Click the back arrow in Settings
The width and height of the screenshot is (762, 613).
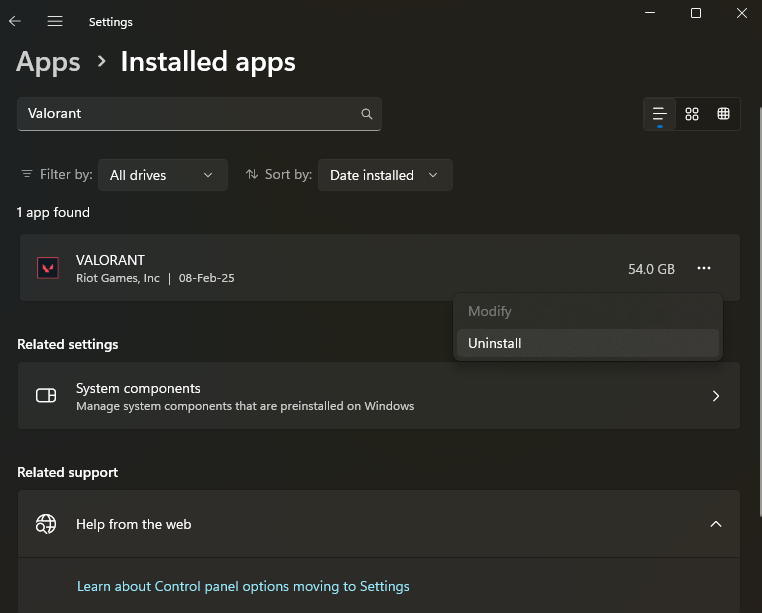pos(15,21)
